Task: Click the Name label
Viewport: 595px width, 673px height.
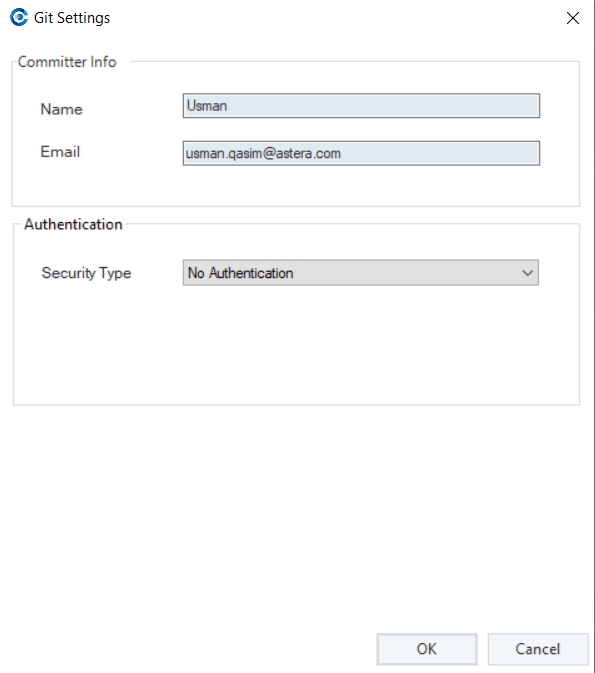Action: pyautogui.click(x=61, y=109)
